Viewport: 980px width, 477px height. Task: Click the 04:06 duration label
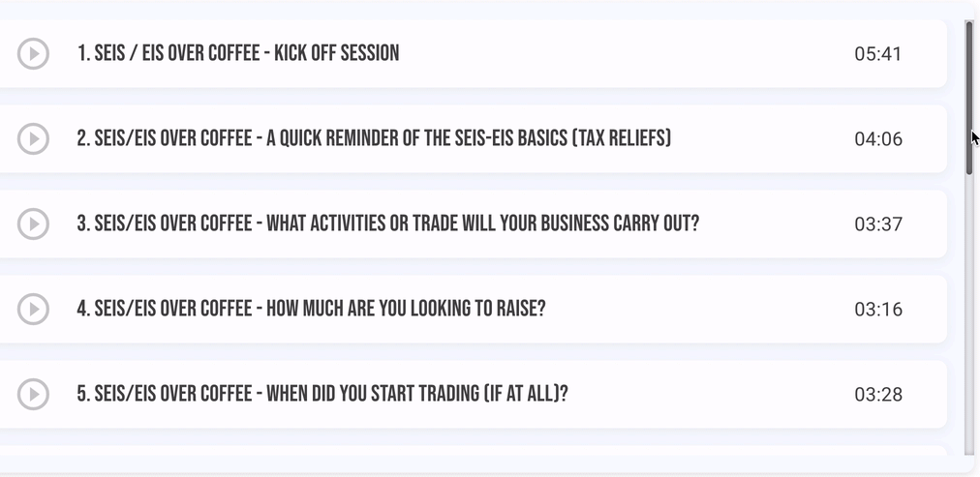click(x=878, y=138)
